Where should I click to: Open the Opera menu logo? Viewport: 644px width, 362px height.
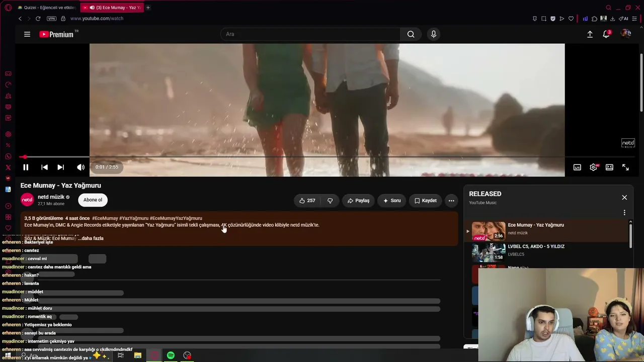[8, 8]
